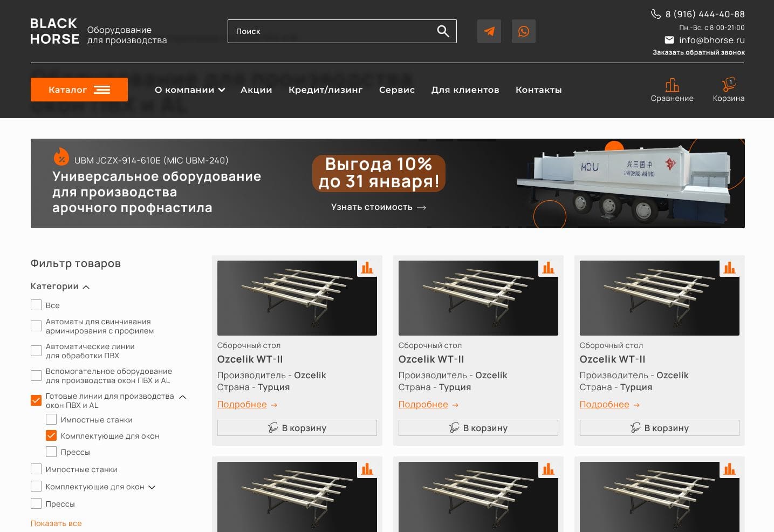The height and width of the screenshot is (532, 774).
Task: Check Автоматические линии для обработки ПВХ
Action: [36, 351]
